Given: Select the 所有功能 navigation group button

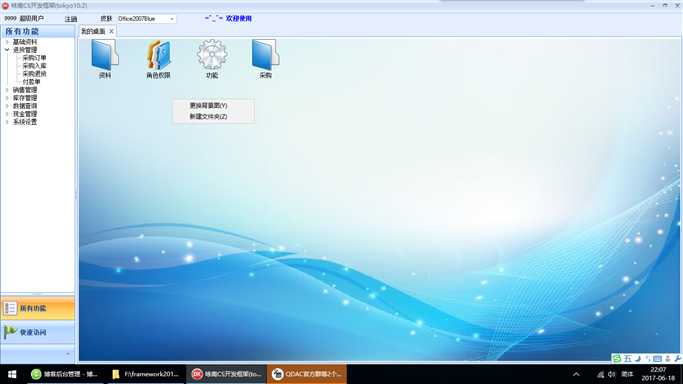Looking at the screenshot, I should [x=38, y=308].
